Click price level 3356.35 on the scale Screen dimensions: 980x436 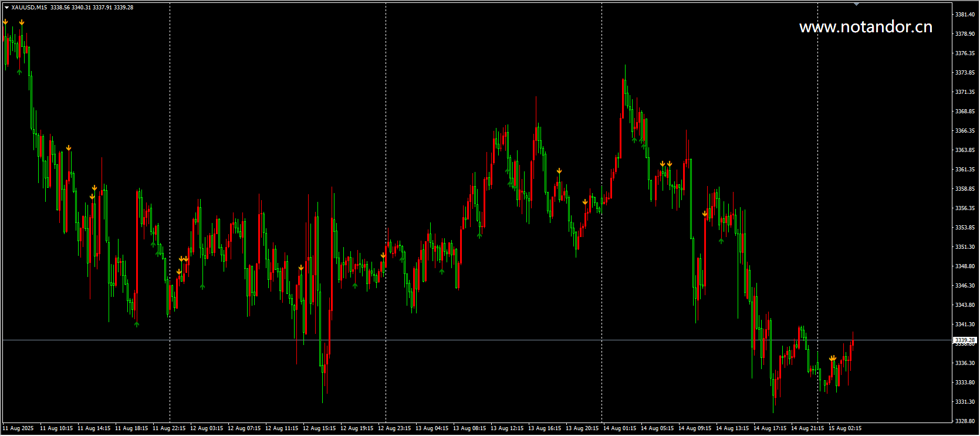[x=965, y=208]
